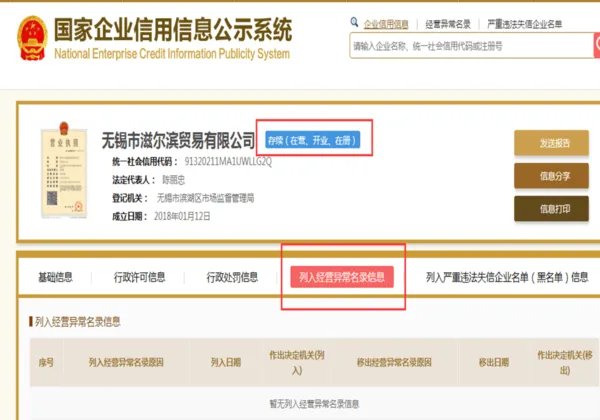Image resolution: width=600 pixels, height=420 pixels.
Task: Click the company name 无锡市滋尔滨贸易有限公司
Action: click(178, 140)
